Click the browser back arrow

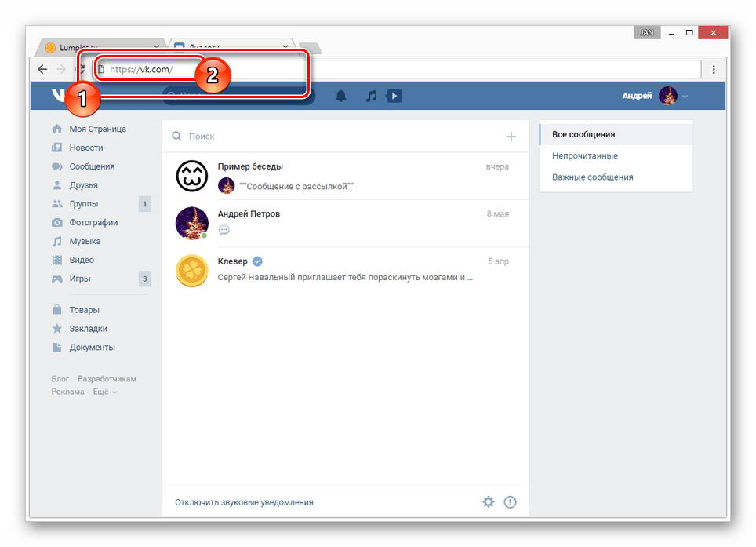(42, 69)
